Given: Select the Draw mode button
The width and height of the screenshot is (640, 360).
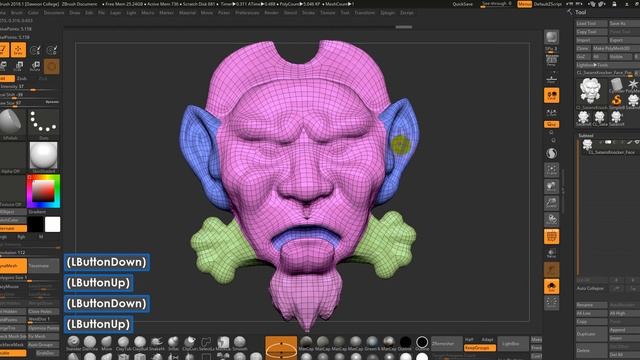Looking at the screenshot, I should 18,50.
